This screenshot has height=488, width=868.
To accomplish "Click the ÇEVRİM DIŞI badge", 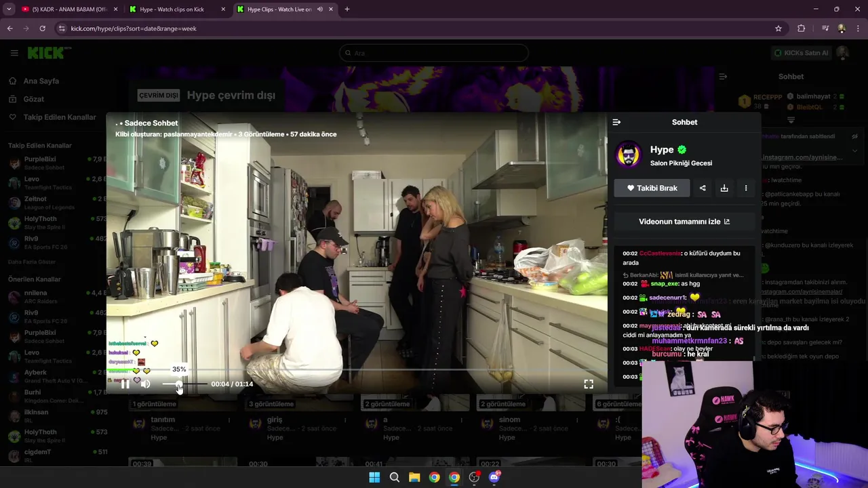I will coord(159,96).
